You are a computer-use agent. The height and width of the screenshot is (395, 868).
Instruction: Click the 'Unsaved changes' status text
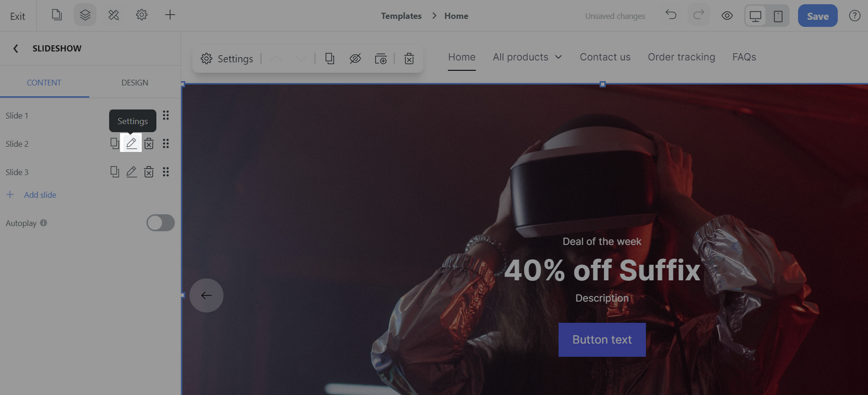615,16
